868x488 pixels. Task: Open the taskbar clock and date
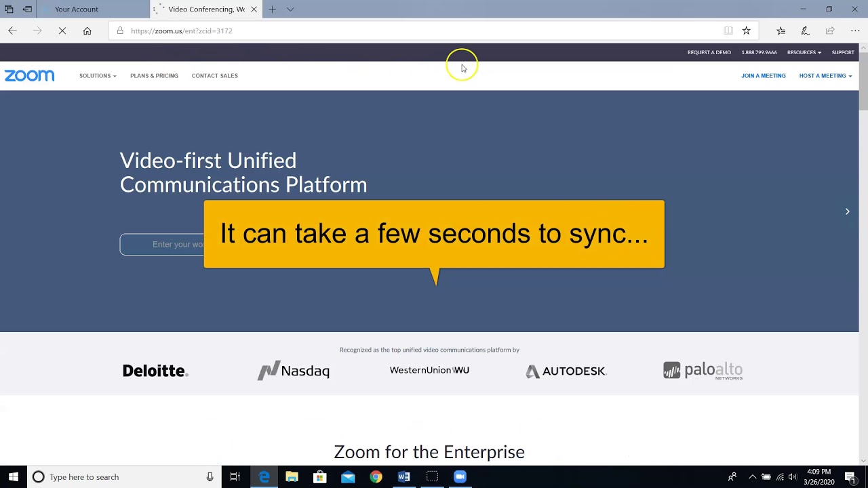point(819,477)
